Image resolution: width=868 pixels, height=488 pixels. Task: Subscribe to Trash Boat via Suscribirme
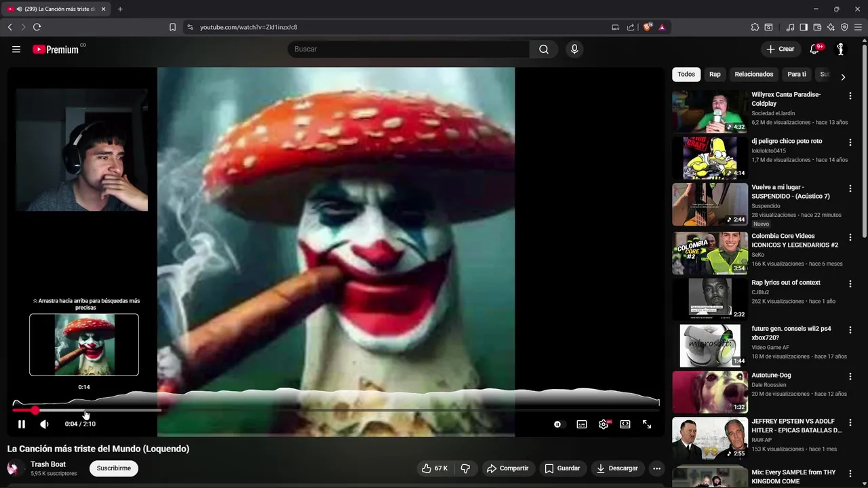click(x=114, y=468)
